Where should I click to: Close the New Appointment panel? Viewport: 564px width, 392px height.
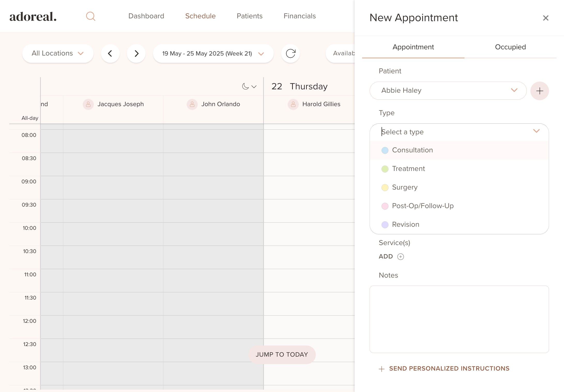click(x=545, y=18)
